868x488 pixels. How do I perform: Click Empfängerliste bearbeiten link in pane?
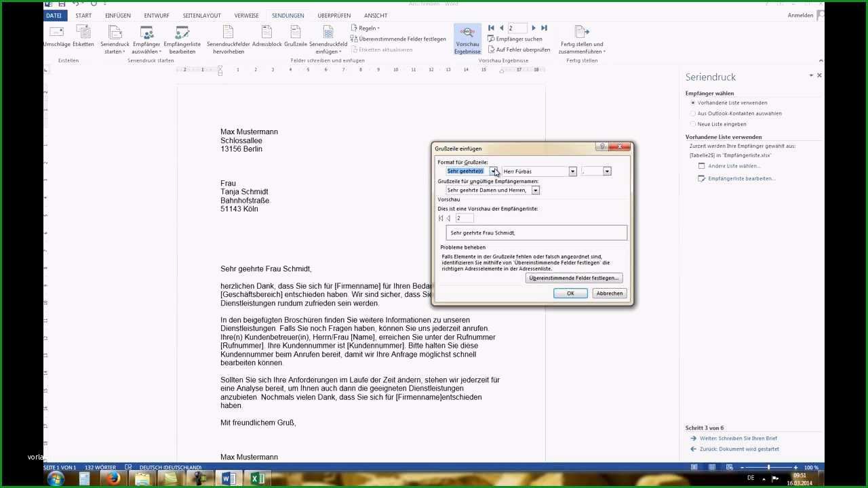tap(741, 178)
